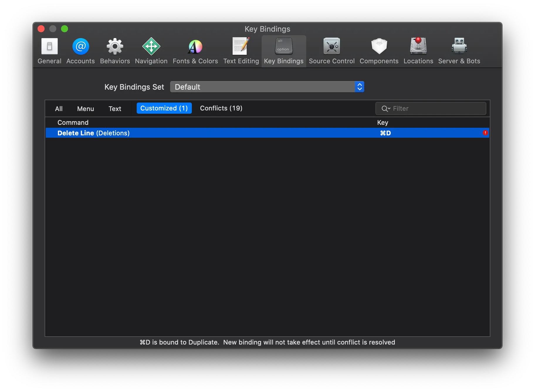
Task: Click the Key Bindings toolbar icon
Action: point(284,47)
